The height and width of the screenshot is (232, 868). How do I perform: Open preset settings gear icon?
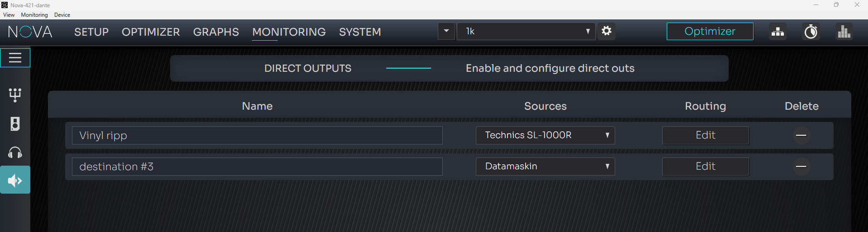pyautogui.click(x=607, y=31)
